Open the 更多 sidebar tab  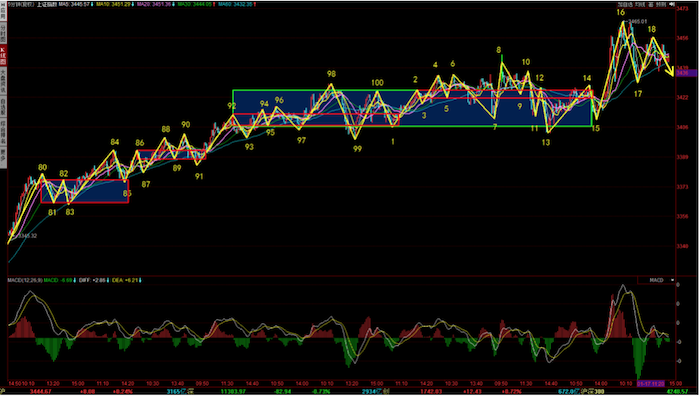(3, 155)
